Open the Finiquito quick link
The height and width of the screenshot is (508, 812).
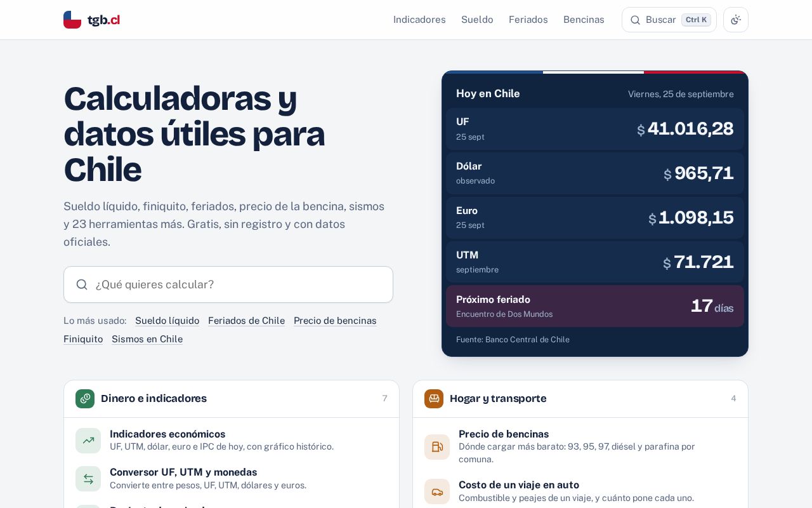(x=83, y=339)
